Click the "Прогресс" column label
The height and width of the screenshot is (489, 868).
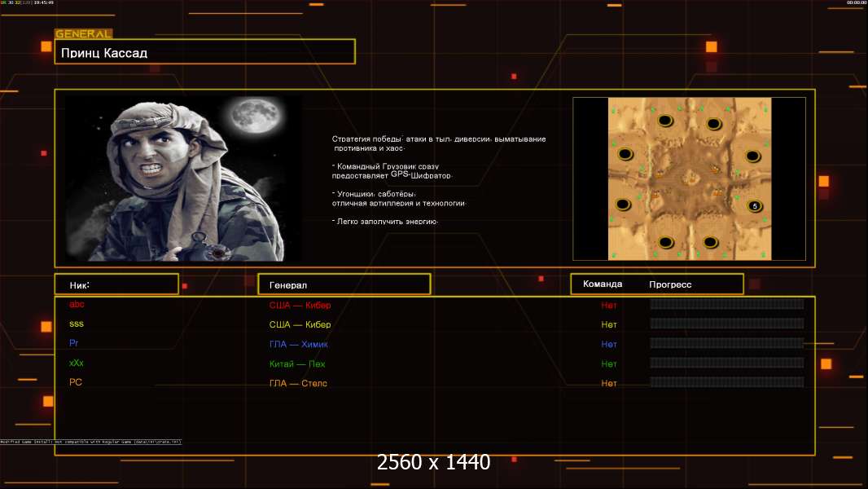point(670,284)
